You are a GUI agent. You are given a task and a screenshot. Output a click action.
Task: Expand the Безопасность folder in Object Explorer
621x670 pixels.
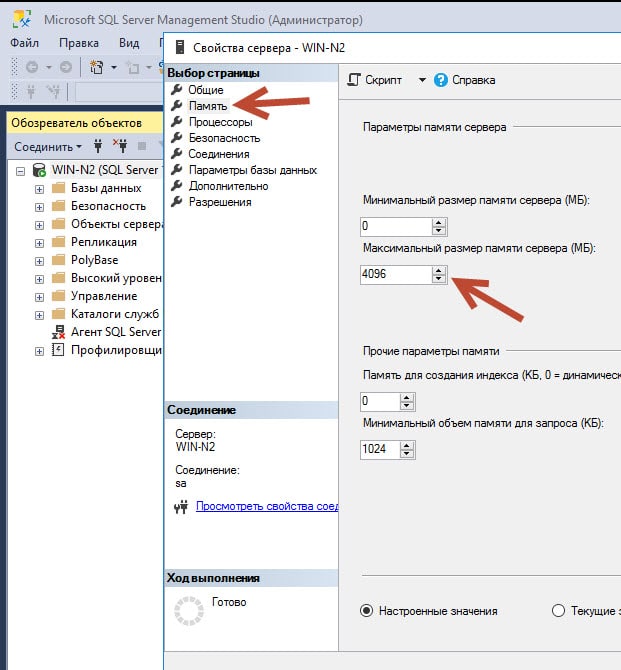pyautogui.click(x=39, y=207)
